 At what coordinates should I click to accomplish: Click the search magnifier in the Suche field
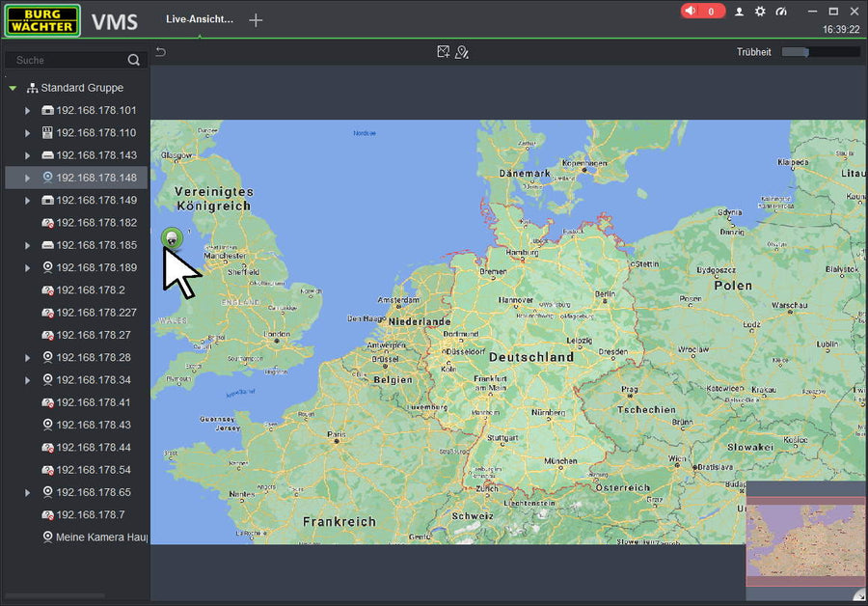(134, 60)
